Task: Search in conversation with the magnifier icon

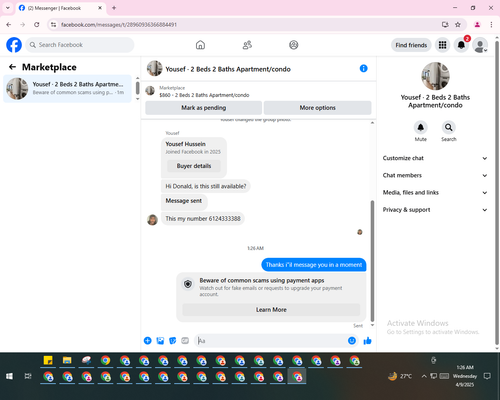Action: click(x=449, y=127)
